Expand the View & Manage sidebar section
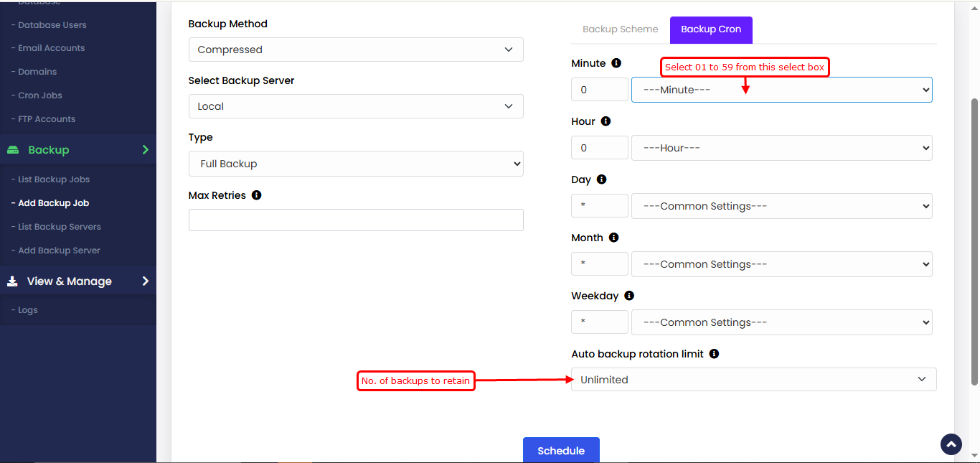Viewport: 980px width, 463px height. [77, 281]
